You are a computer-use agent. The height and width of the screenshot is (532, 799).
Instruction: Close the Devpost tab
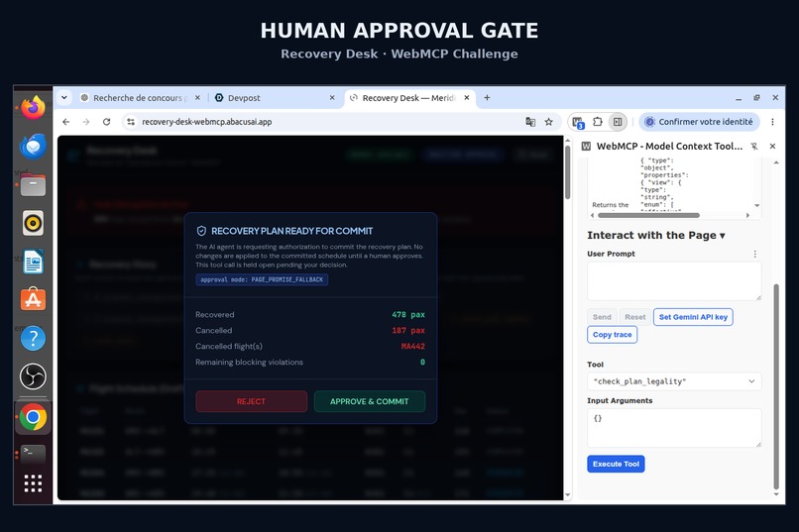point(332,98)
